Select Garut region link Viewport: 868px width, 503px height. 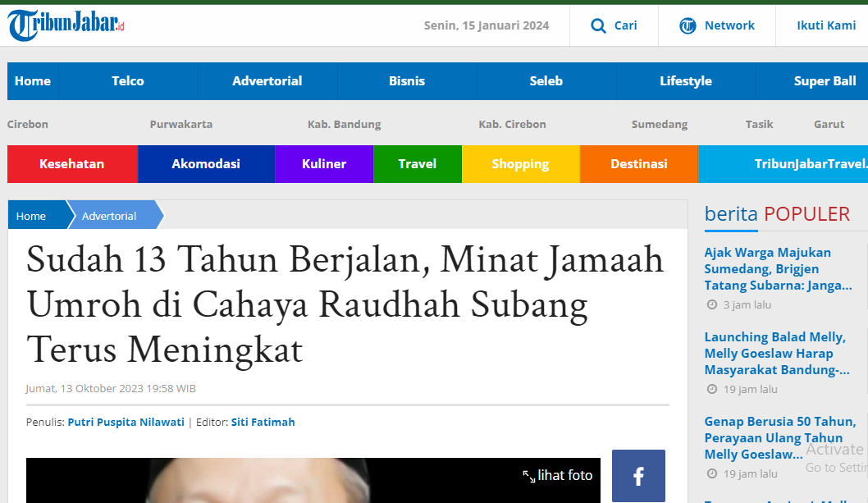pos(829,124)
